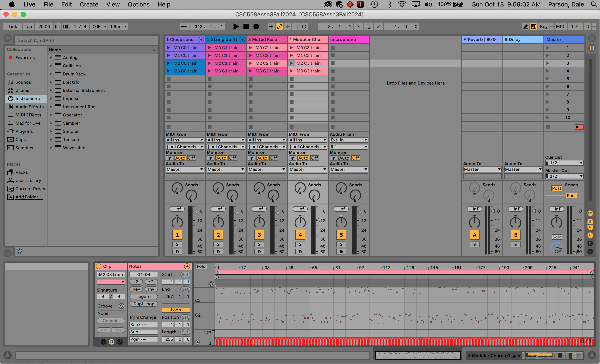Set track 4 Monitor to Off
600x364 pixels.
(x=315, y=158)
